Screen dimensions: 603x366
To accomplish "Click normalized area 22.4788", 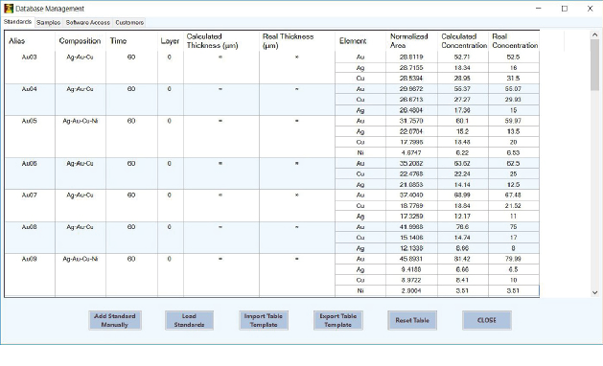I will [411, 174].
